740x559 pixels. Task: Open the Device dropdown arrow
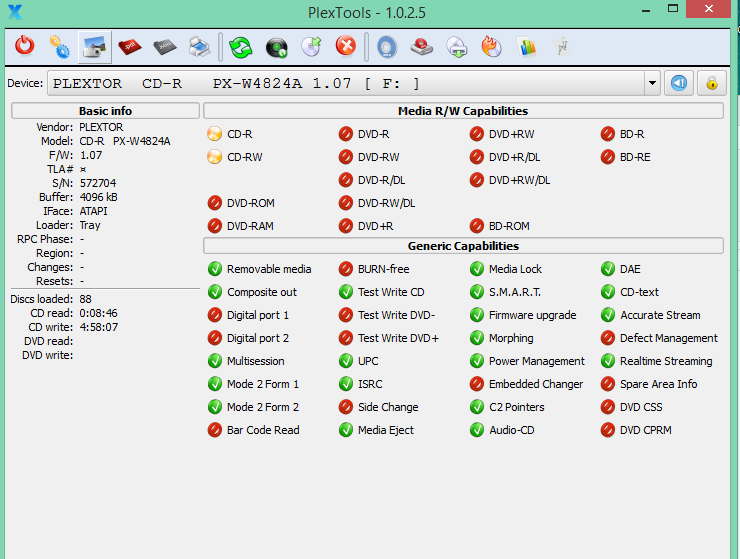pyautogui.click(x=652, y=84)
